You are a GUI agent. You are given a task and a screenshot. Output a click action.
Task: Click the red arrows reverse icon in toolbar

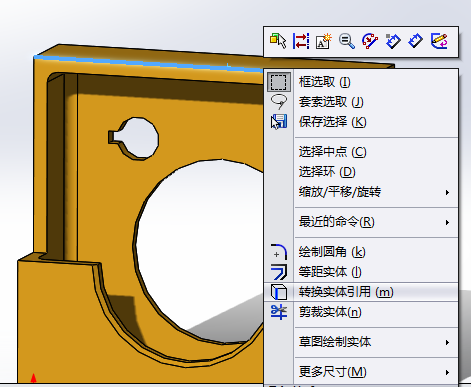(x=301, y=41)
